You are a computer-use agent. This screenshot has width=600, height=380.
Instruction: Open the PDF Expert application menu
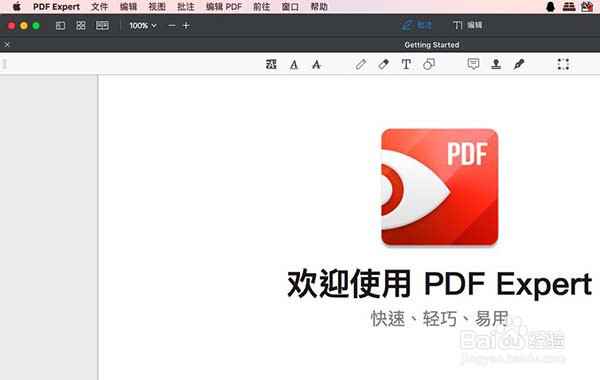(56, 7)
